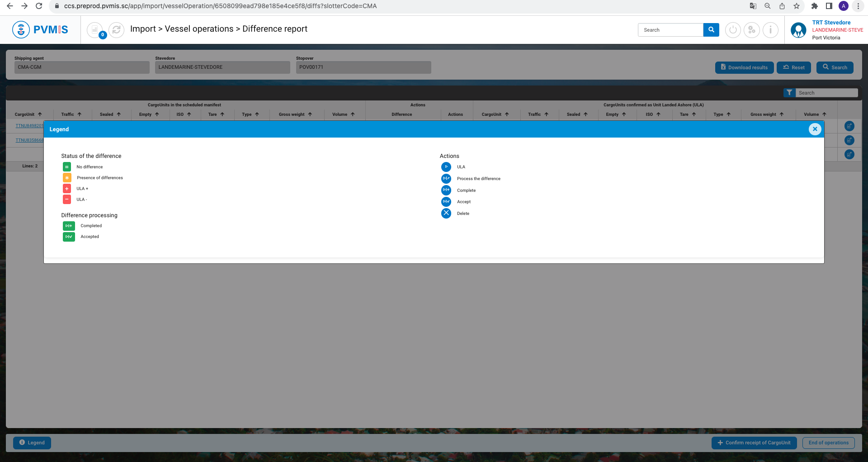Click Download results button

(x=744, y=67)
